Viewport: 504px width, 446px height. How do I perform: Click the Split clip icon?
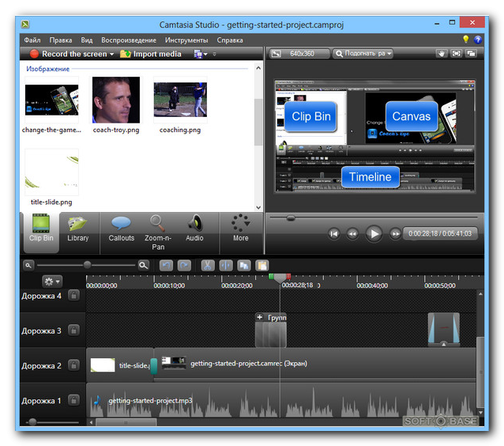226,266
